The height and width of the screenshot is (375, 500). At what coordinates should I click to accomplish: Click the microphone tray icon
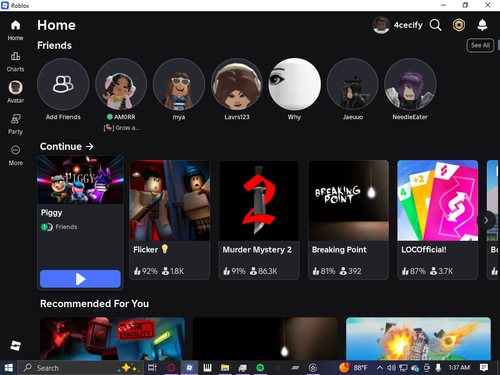(x=438, y=368)
